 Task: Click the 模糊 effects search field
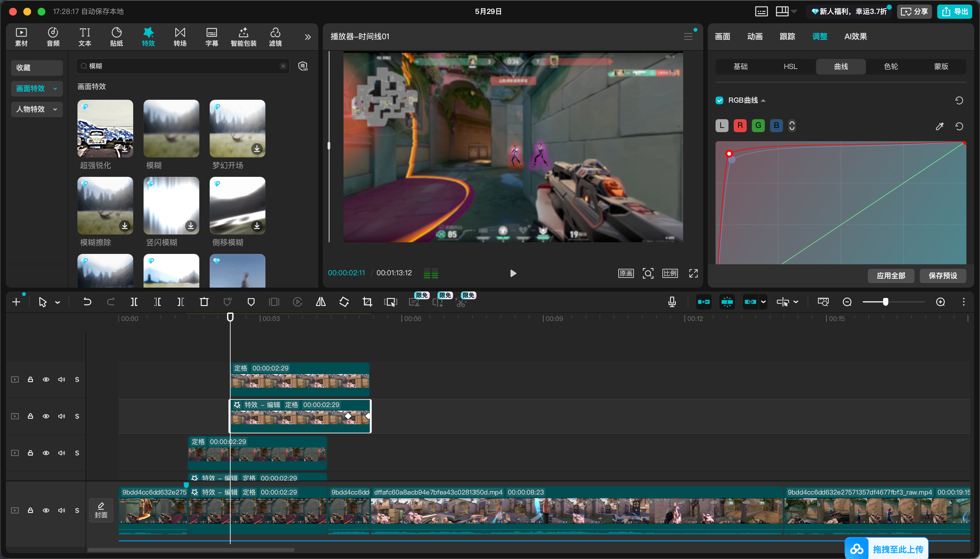pos(182,66)
